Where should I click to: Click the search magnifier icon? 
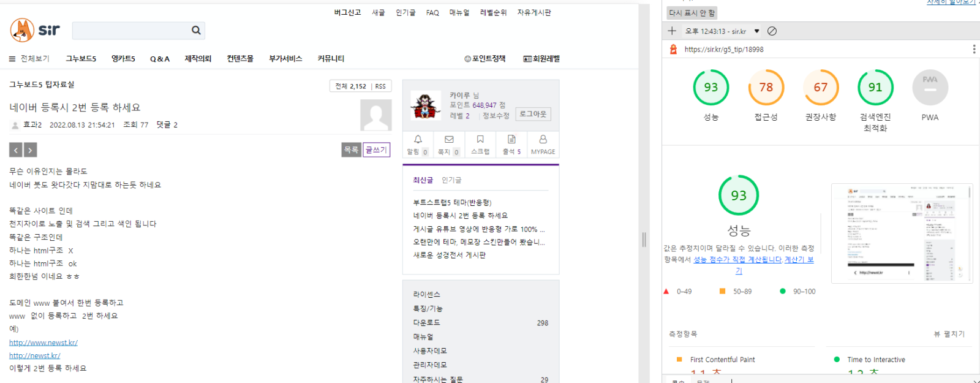(196, 30)
